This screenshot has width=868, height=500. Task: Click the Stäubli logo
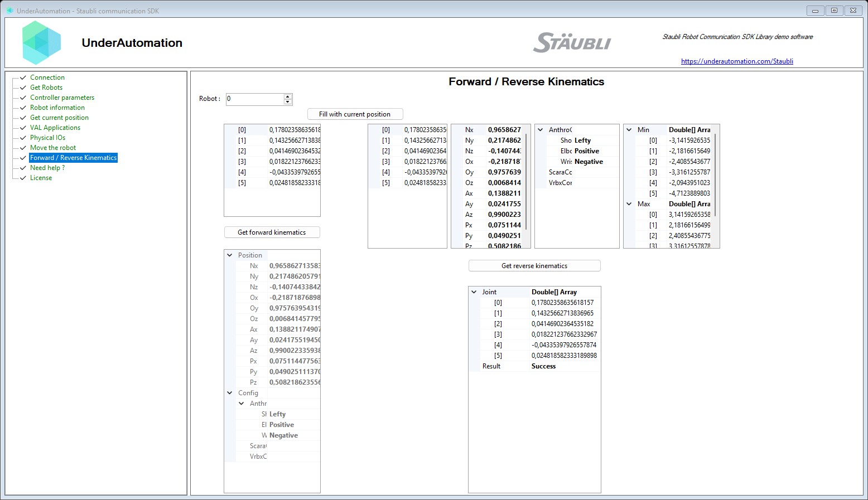point(573,42)
